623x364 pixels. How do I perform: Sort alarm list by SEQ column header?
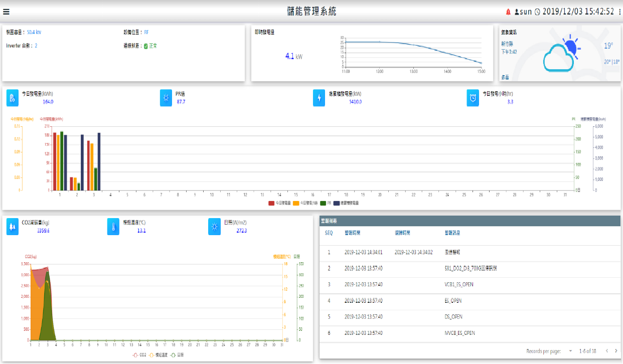point(329,233)
